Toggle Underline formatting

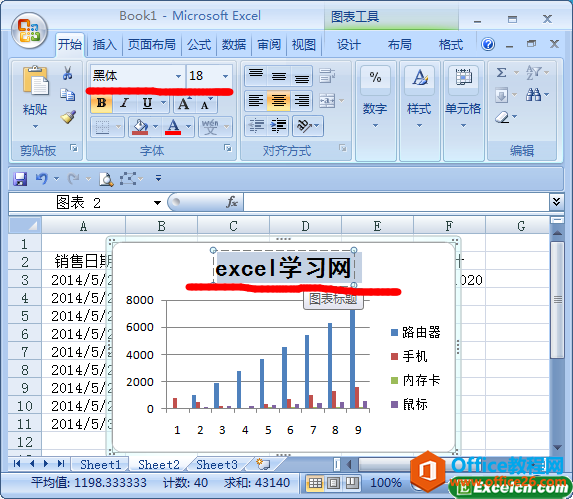coord(147,103)
